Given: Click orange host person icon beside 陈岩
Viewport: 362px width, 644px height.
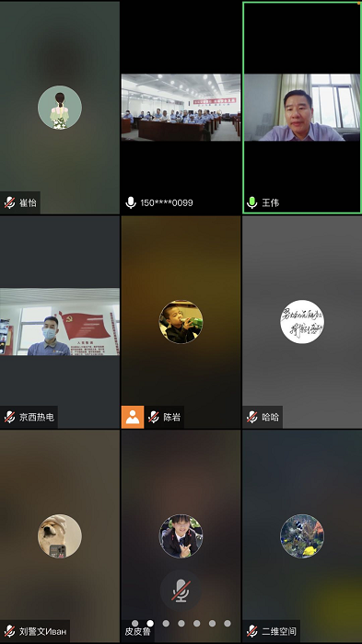Looking at the screenshot, I should pyautogui.click(x=133, y=417).
